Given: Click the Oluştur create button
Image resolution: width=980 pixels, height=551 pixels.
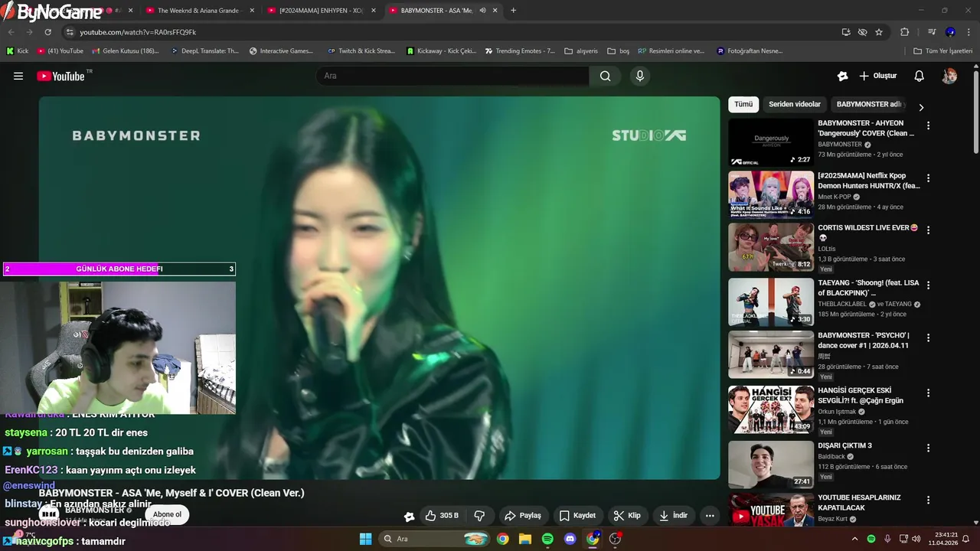Looking at the screenshot, I should (877, 76).
